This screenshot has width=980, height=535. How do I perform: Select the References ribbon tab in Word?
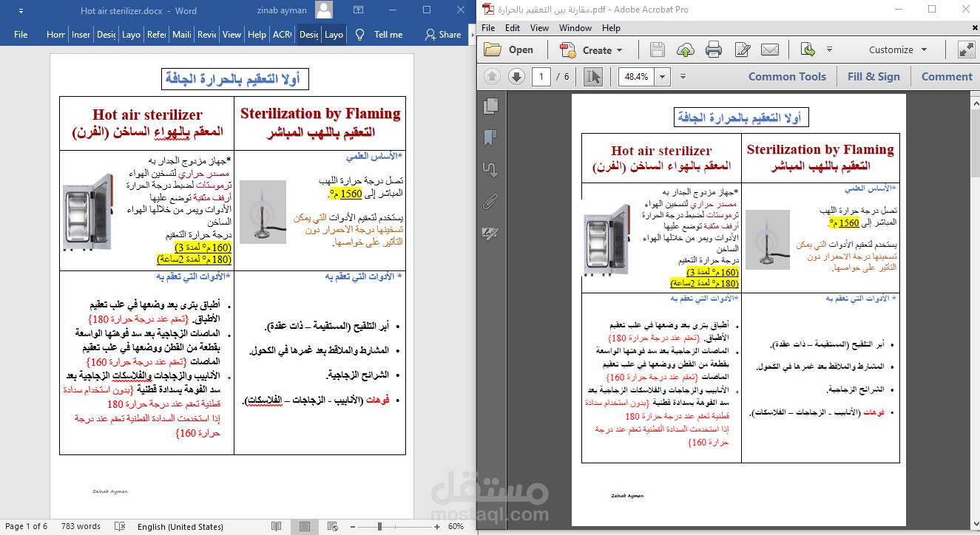(x=156, y=35)
